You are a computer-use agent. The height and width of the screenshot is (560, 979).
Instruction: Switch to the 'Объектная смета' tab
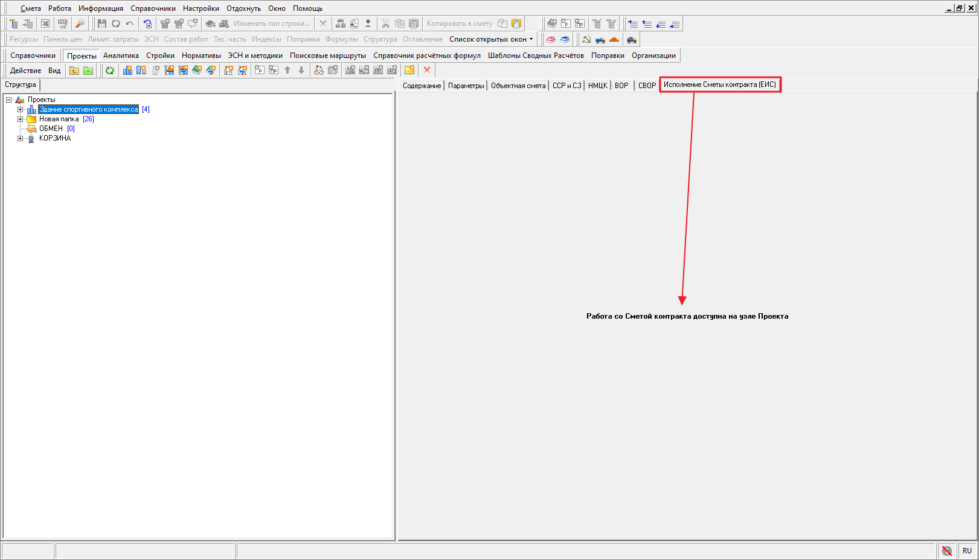[x=518, y=86]
